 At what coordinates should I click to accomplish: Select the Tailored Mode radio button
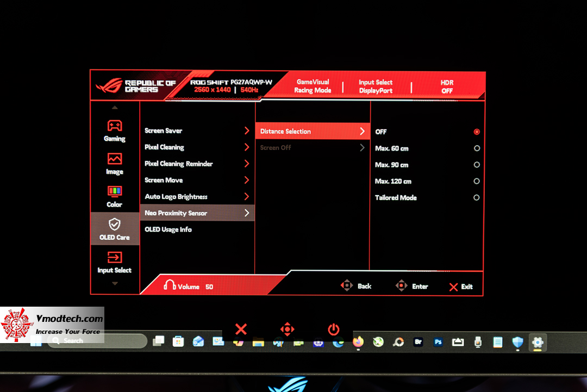click(x=477, y=198)
